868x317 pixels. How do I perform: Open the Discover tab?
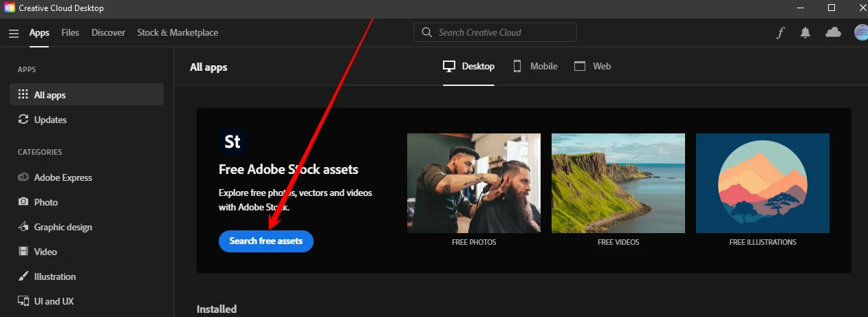click(109, 32)
